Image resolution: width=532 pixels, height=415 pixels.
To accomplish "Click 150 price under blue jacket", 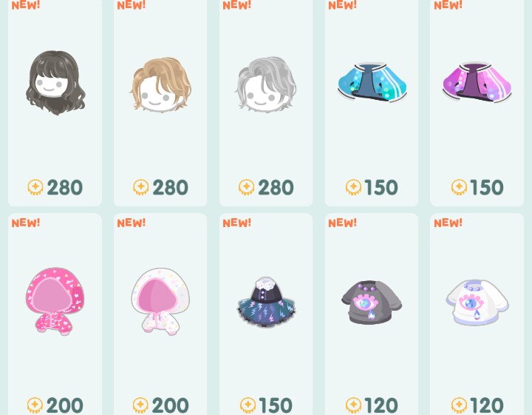I will (381, 187).
